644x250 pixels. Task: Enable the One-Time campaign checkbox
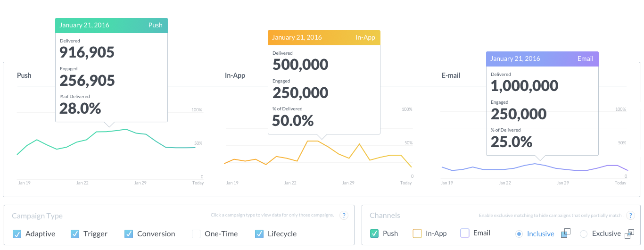(196, 233)
